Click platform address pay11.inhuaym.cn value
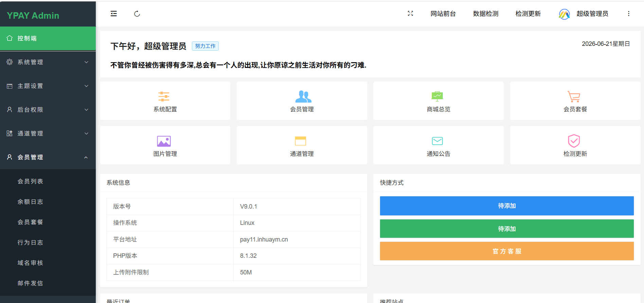Viewport: 644px width, 303px height. [264, 239]
